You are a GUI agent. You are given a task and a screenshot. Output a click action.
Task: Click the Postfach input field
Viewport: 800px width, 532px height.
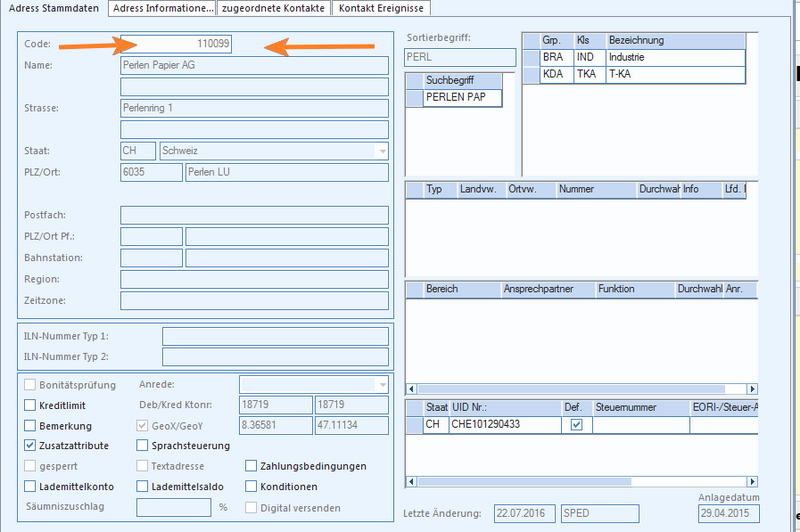[254, 215]
